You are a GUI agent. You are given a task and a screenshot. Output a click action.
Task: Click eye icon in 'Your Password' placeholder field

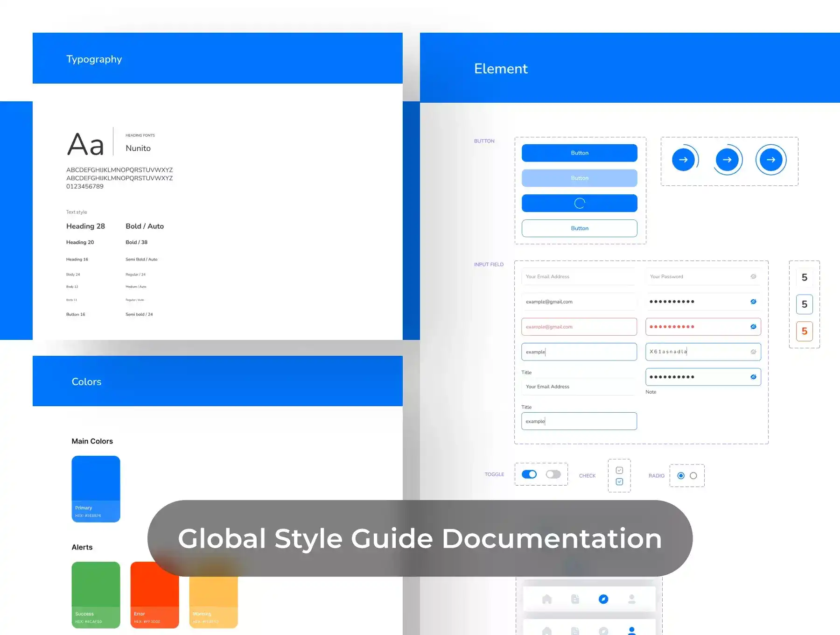click(753, 276)
